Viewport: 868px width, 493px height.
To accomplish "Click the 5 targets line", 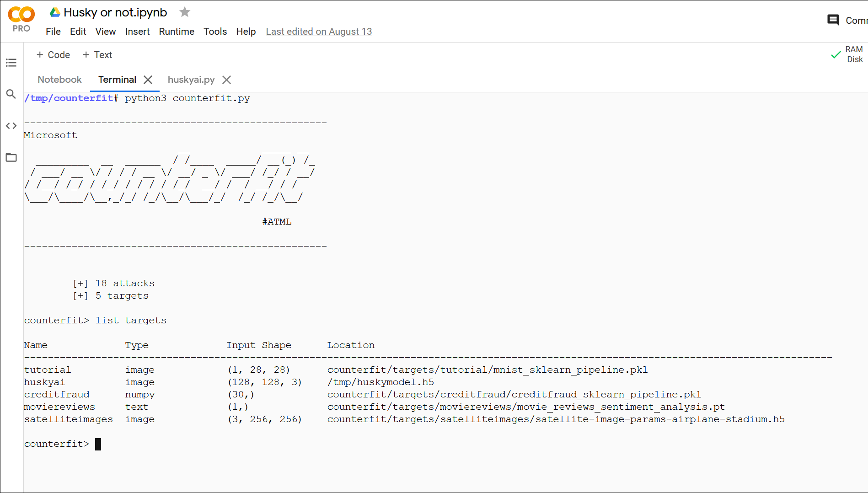I will (111, 296).
